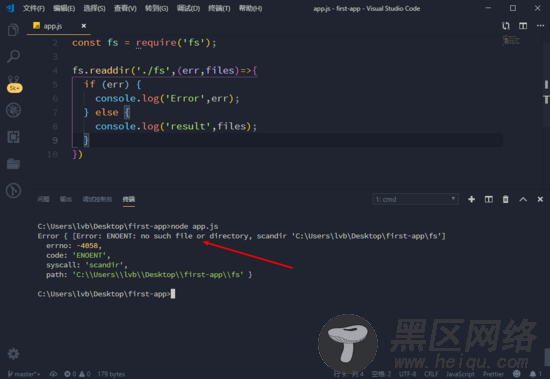Click line number 9 in the gutter

point(55,140)
